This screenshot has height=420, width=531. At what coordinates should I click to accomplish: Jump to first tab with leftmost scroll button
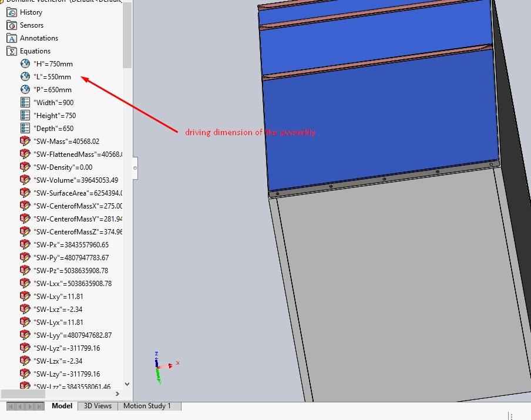point(11,406)
